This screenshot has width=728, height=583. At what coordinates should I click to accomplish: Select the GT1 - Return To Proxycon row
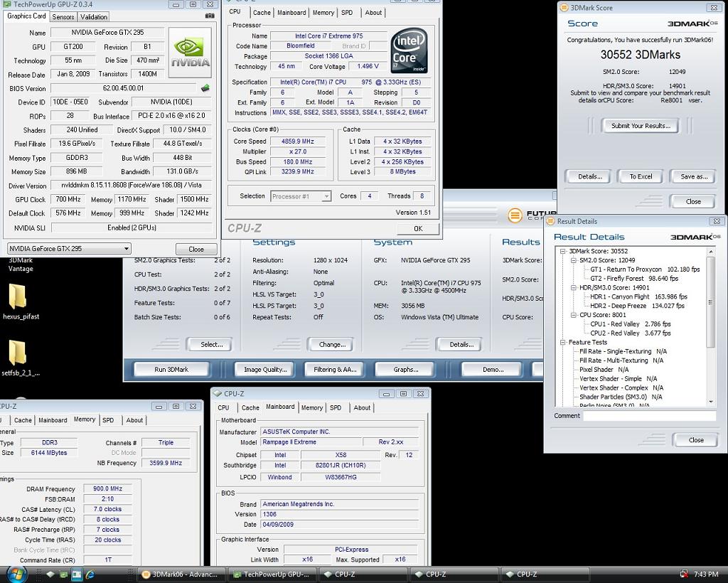[x=644, y=269]
